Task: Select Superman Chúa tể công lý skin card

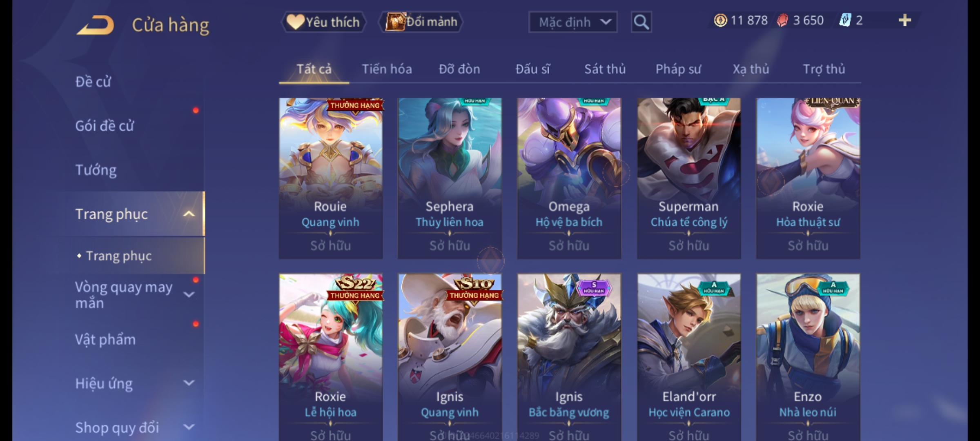Action: (689, 178)
